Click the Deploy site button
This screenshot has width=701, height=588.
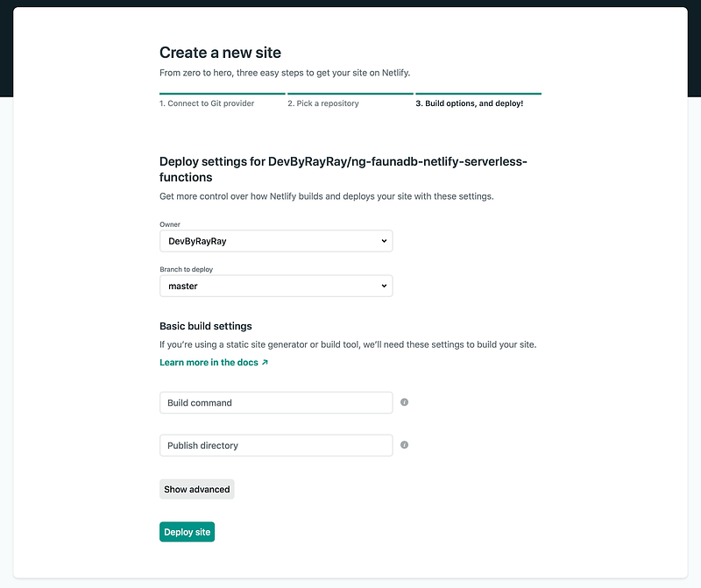coord(187,532)
